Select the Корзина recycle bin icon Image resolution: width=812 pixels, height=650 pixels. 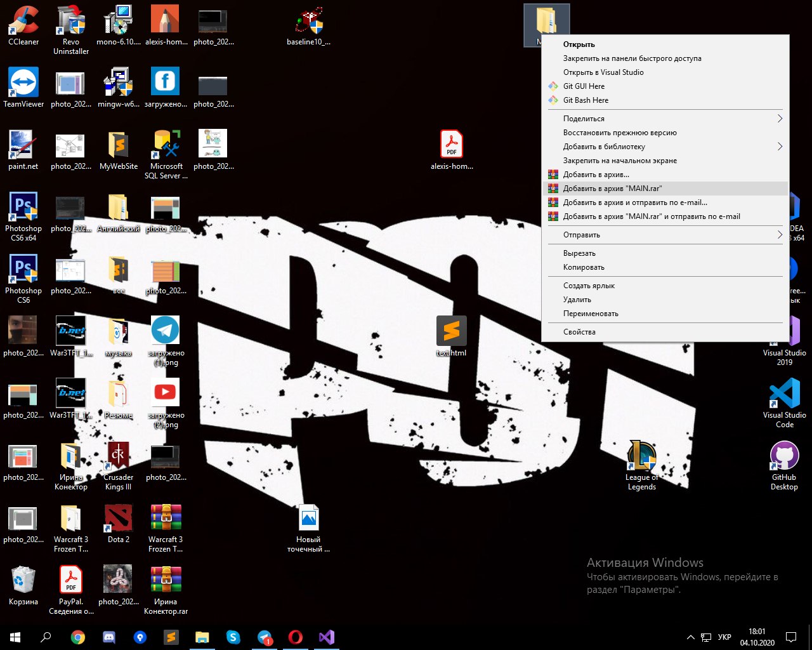[x=23, y=585]
